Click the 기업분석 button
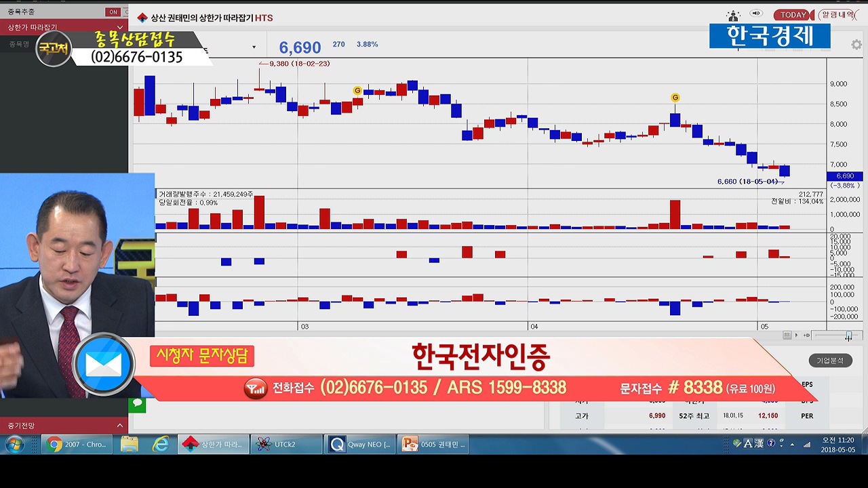The width and height of the screenshot is (868, 488). (x=829, y=361)
